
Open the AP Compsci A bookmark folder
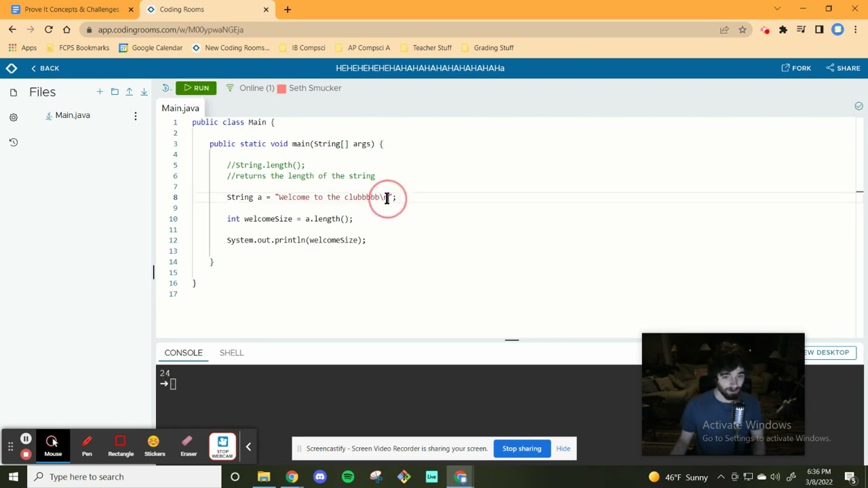click(362, 48)
